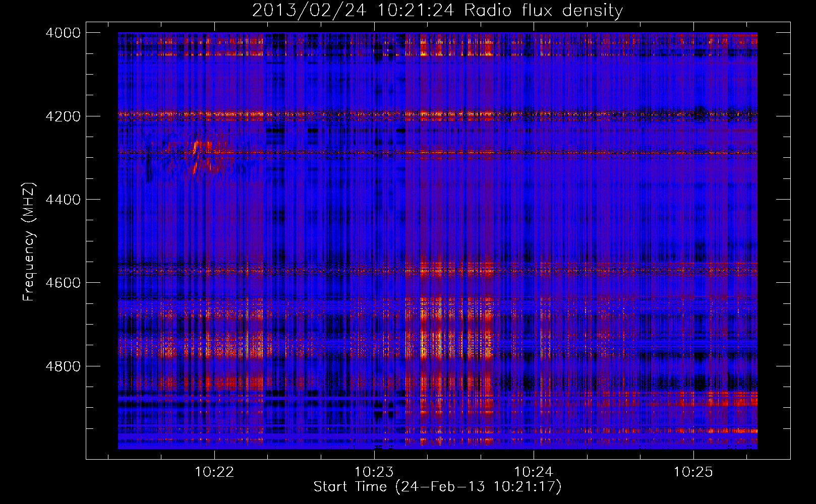816x504 pixels.
Task: Click the 4400 frequency tick label
Action: (63, 200)
